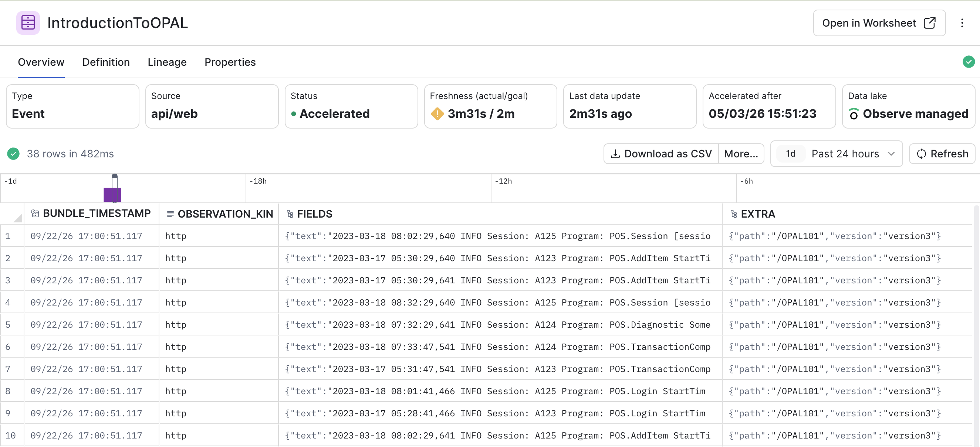Screen dimensions: 980x447
Task: Click the green dataset health checkmark icon
Action: click(968, 62)
